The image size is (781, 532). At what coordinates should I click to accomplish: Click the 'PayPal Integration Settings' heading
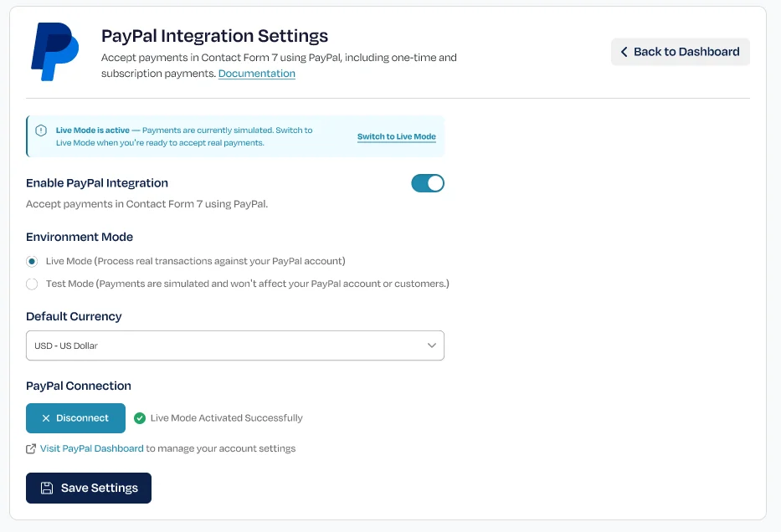pos(214,36)
